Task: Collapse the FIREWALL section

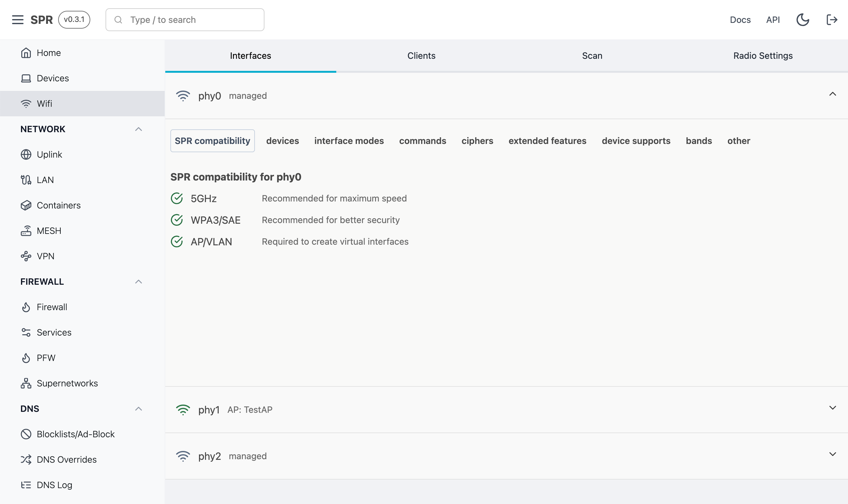Action: pos(139,282)
